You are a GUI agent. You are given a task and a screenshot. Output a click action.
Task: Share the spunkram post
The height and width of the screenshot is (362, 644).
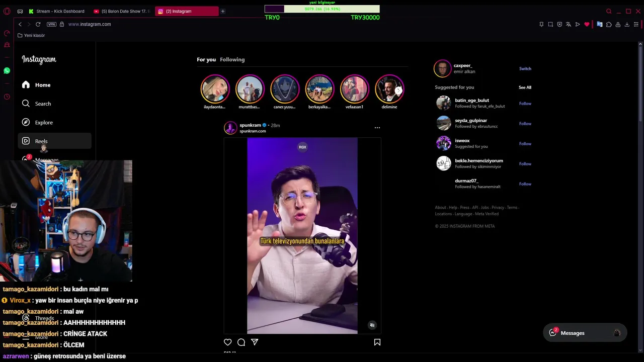(255, 342)
